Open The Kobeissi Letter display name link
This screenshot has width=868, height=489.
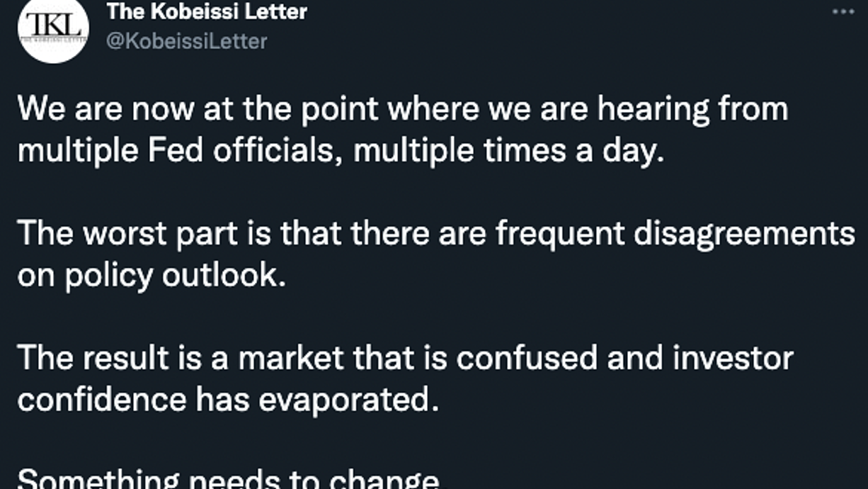point(207,12)
